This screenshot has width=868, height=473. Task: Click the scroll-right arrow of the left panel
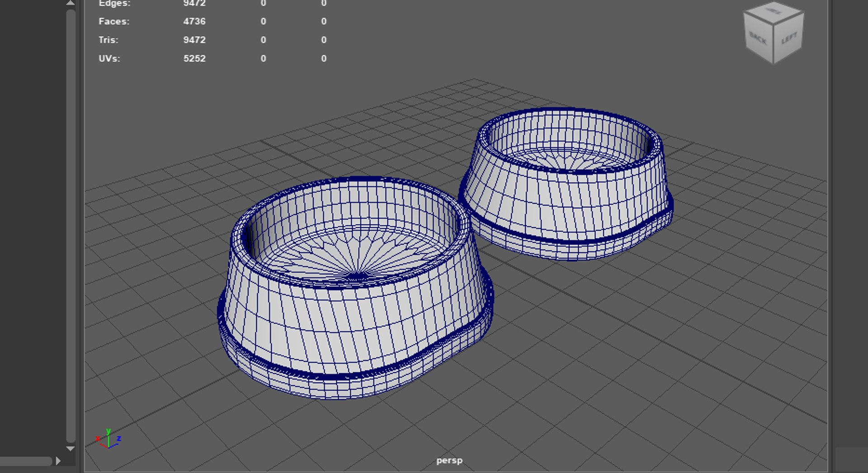click(58, 461)
